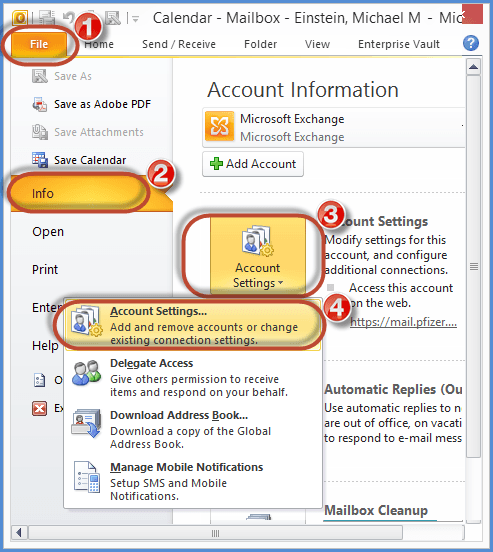Open the Send / Receive tab
This screenshot has width=493, height=552.
(x=179, y=44)
